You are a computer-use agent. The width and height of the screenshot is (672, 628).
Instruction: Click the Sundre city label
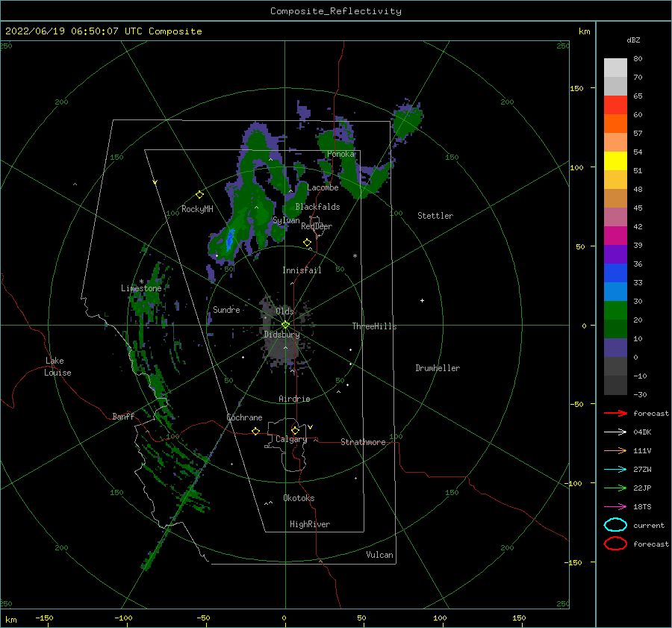coord(226,309)
